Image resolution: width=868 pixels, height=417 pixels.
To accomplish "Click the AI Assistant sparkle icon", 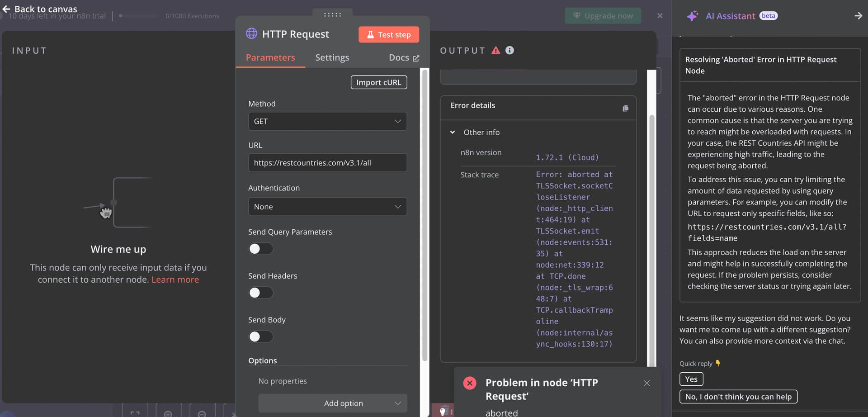I will 693,16.
